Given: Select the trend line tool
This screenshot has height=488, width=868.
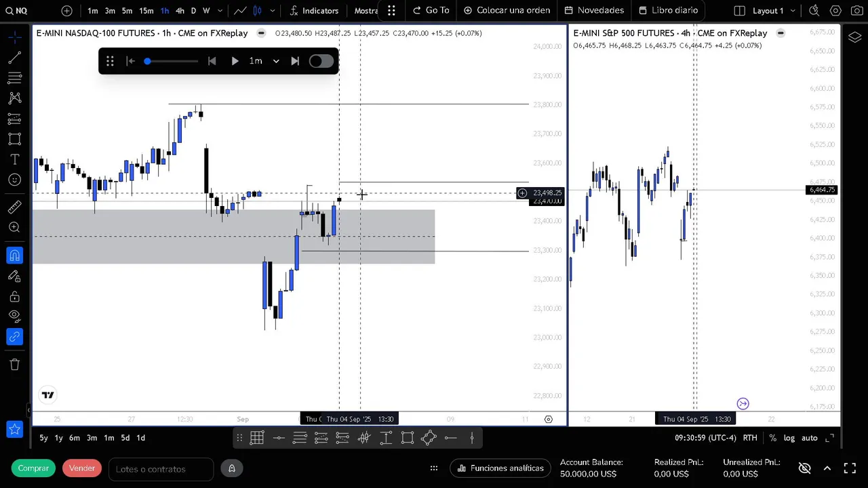Looking at the screenshot, I should click(x=14, y=58).
